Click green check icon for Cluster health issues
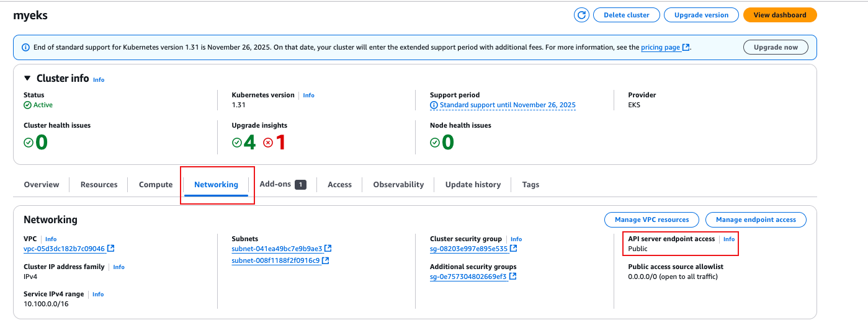Image resolution: width=868 pixels, height=323 pixels. pyautogui.click(x=29, y=143)
